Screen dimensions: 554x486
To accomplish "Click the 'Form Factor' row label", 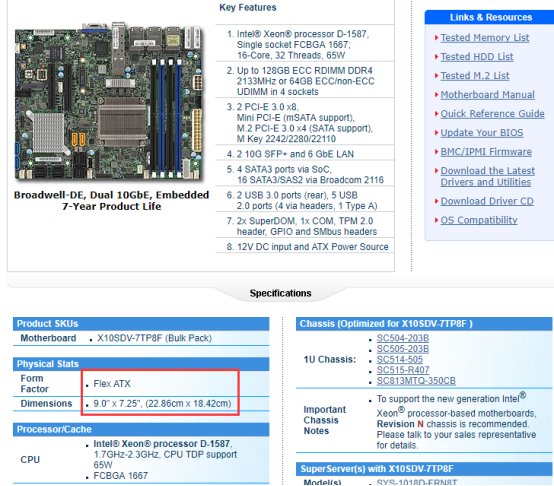I will [34, 384].
